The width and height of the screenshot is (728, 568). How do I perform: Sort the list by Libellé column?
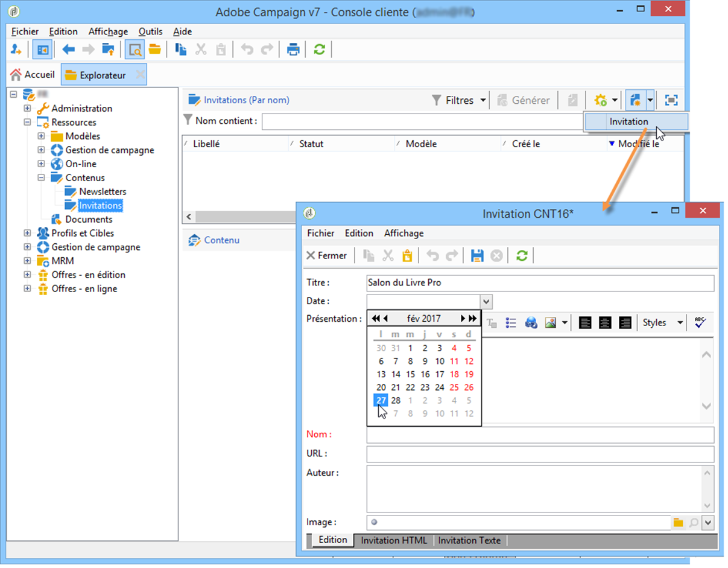pyautogui.click(x=235, y=144)
